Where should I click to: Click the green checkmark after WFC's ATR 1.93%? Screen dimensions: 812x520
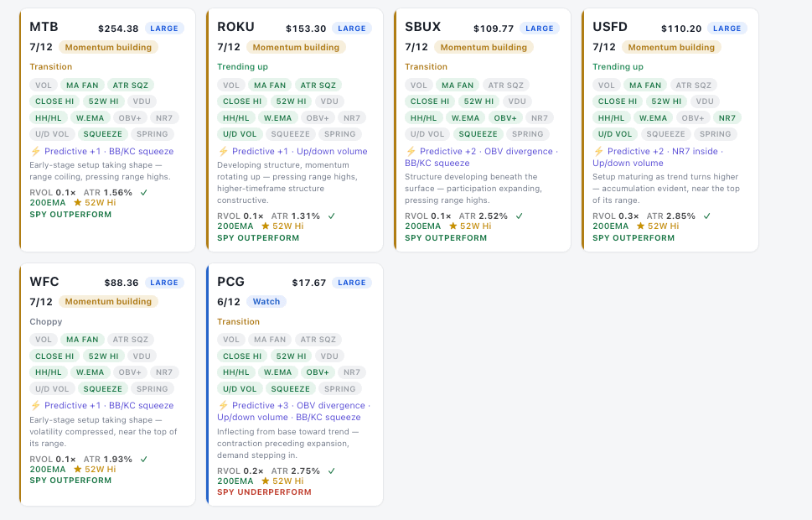pyautogui.click(x=144, y=460)
